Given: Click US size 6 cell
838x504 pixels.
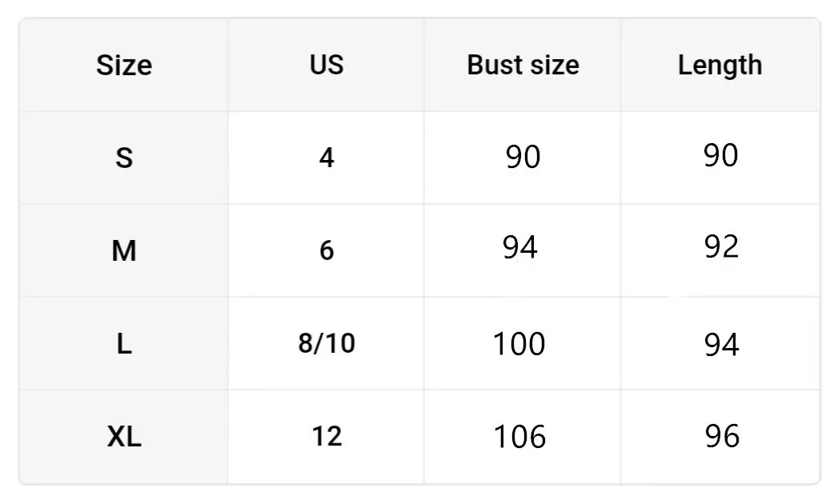Looking at the screenshot, I should tap(327, 251).
